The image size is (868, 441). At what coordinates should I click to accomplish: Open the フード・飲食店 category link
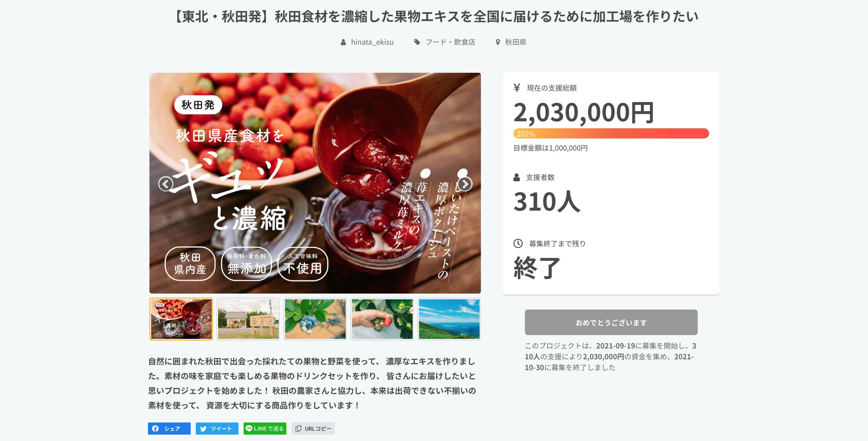450,42
